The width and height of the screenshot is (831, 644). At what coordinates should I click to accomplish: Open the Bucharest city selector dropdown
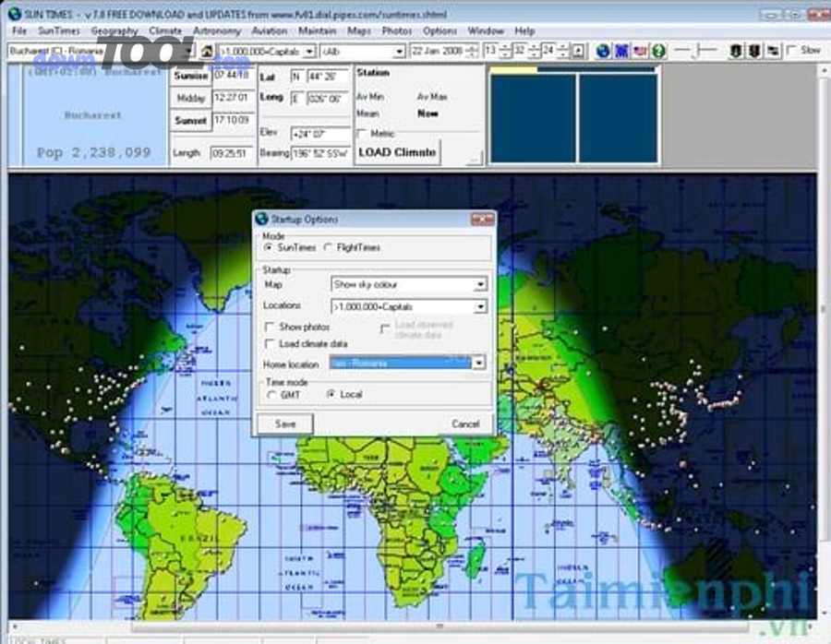pos(188,52)
